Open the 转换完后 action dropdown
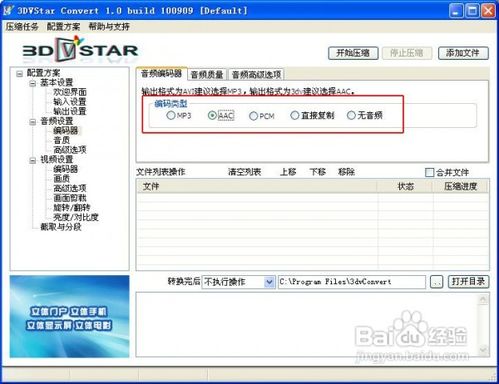 269,282
